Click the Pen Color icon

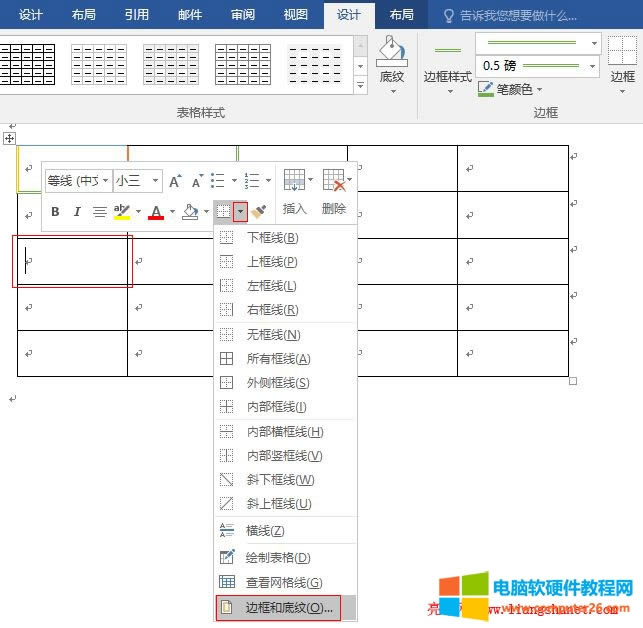(x=486, y=89)
